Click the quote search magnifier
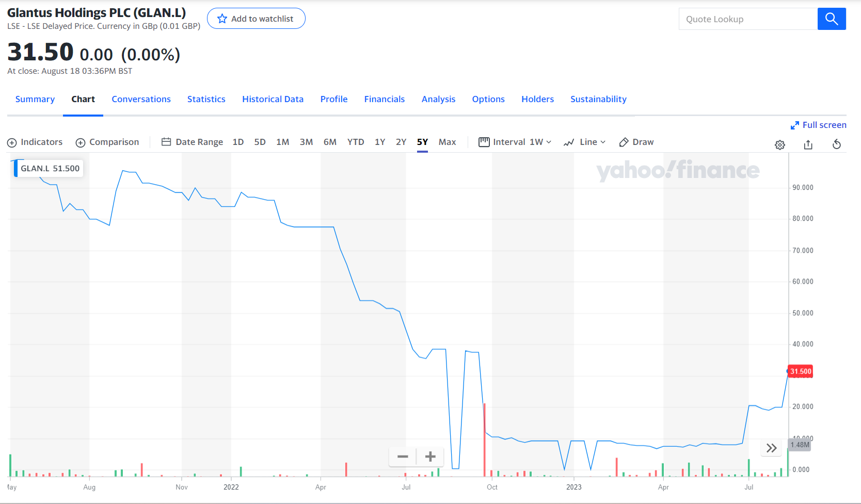861x504 pixels. 831,19
